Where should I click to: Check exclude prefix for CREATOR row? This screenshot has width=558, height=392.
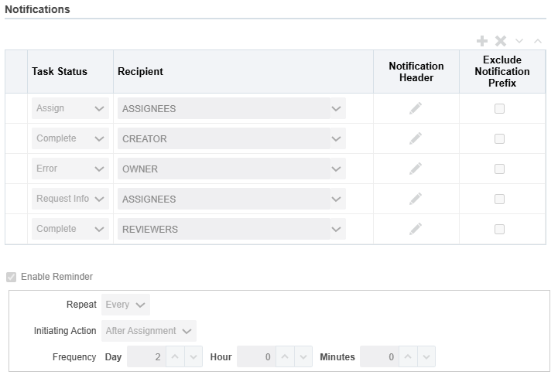pyautogui.click(x=499, y=138)
